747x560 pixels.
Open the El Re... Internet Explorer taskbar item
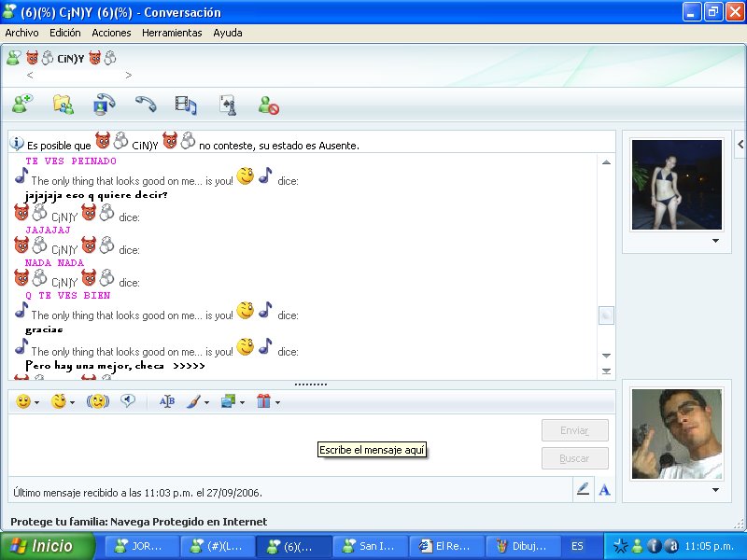(x=446, y=546)
